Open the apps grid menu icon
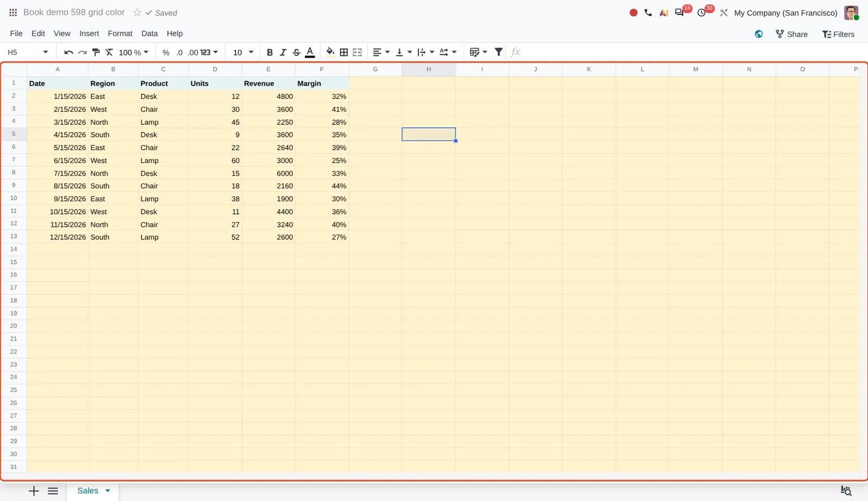This screenshot has width=868, height=501. 13,12
